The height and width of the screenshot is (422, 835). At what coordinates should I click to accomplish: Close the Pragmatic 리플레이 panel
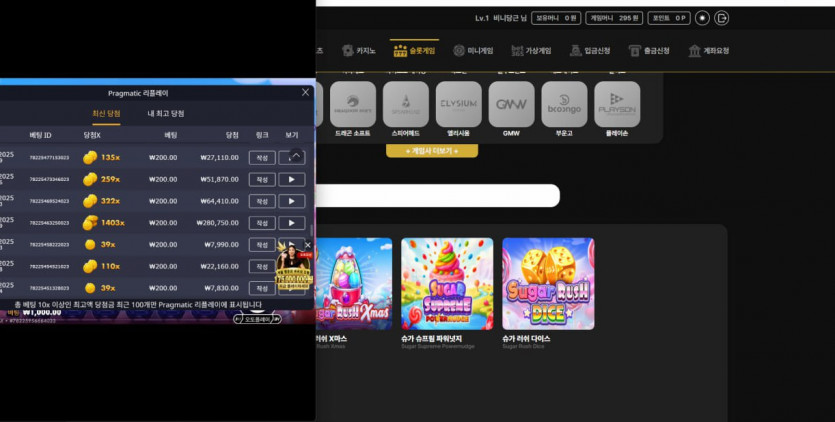(305, 92)
